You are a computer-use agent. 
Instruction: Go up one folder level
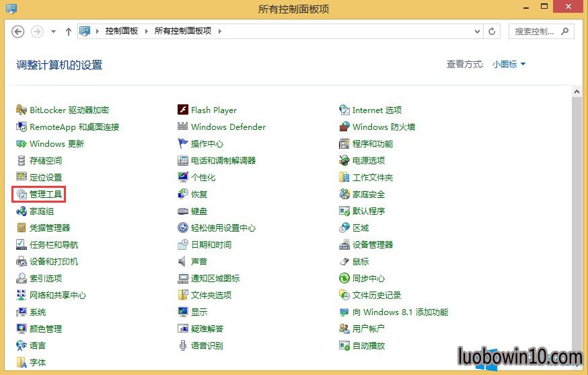(x=68, y=32)
